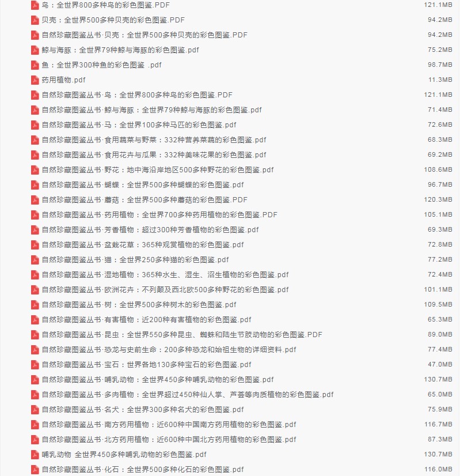The width and height of the screenshot is (460, 476).
Task: Open 贝壳：全世界500多种贝壳的彩色图鉴.PDF without series prefix
Action: [113, 20]
